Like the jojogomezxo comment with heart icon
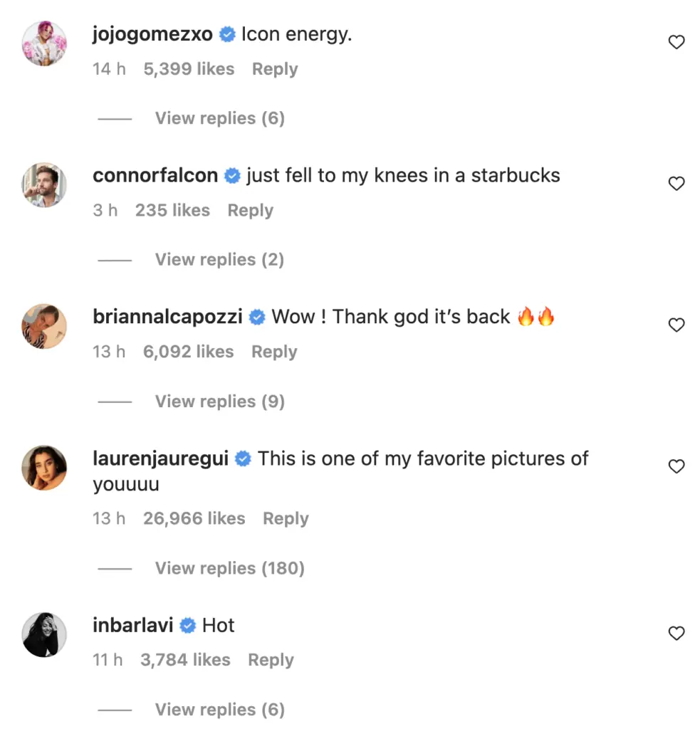The image size is (700, 729). click(x=676, y=43)
